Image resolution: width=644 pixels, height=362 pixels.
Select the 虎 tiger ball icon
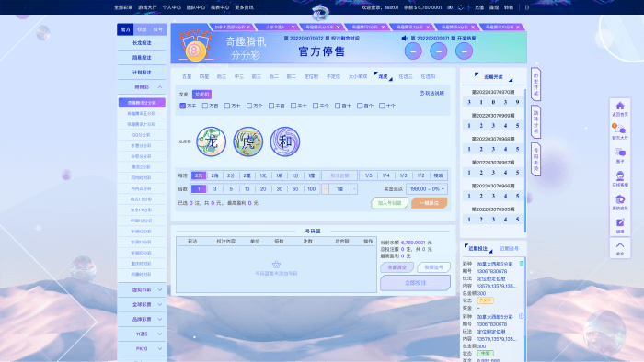[x=248, y=141]
